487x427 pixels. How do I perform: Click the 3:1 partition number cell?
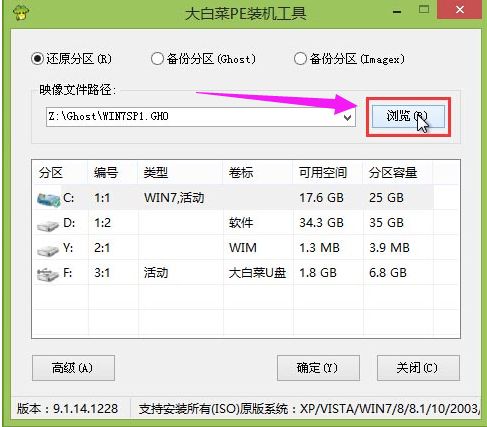point(102,273)
